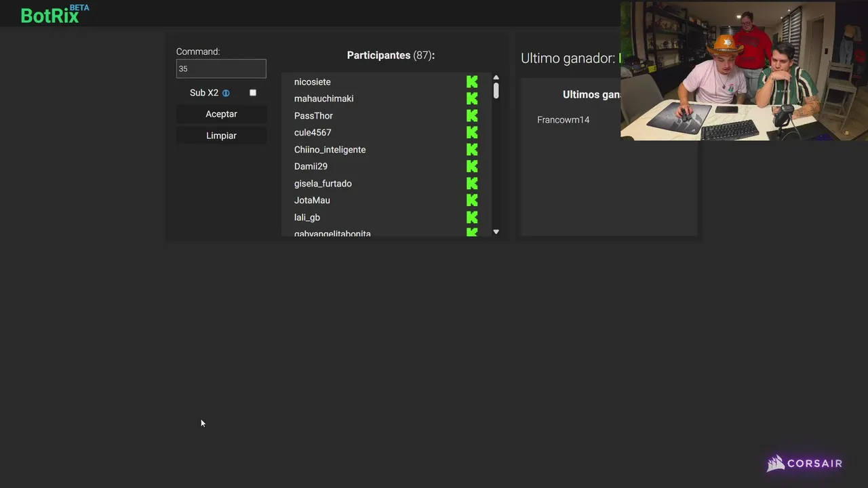Click the participants list scroll-down arrow

[496, 232]
